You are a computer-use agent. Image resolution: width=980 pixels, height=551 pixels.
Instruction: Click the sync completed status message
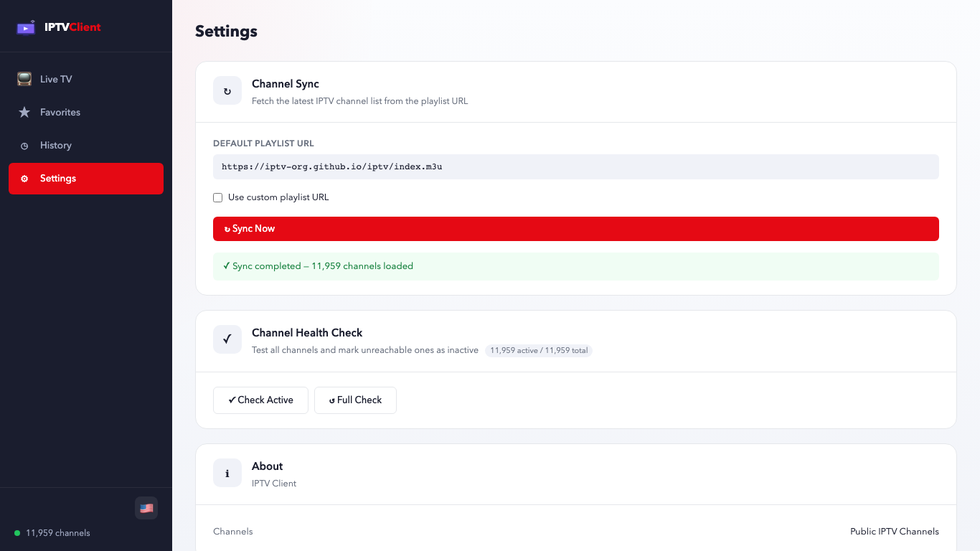pos(323,266)
